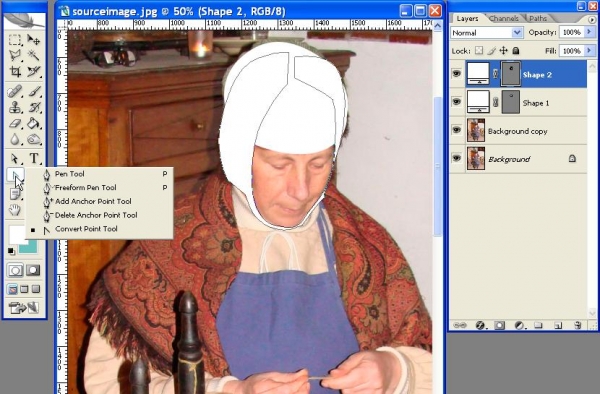Viewport: 600px width, 394px height.
Task: Open the Layers palette options menu
Action: pyautogui.click(x=592, y=19)
